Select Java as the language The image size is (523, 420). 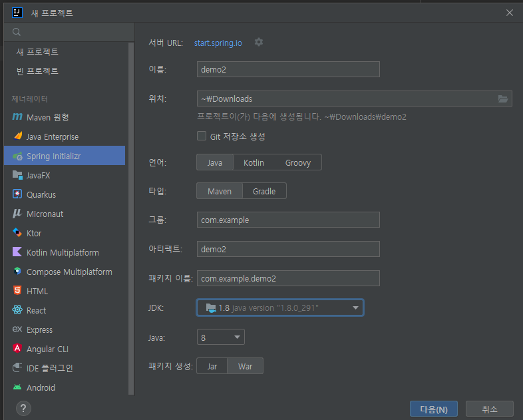(215, 162)
